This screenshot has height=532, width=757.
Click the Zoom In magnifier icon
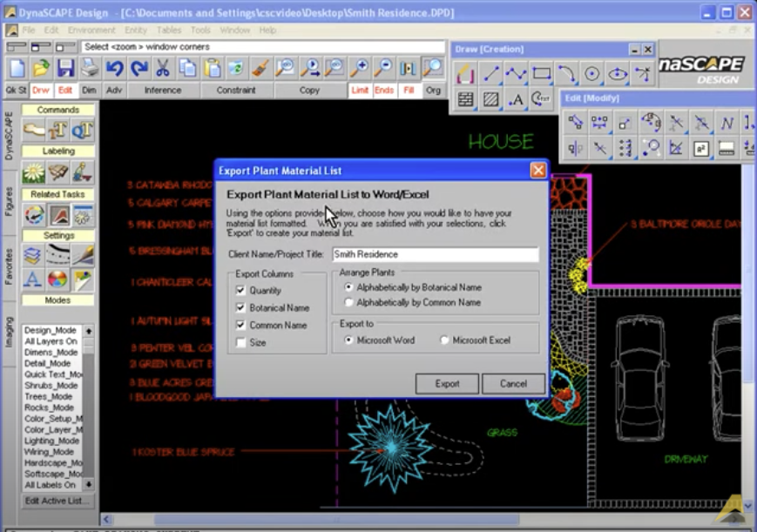359,68
